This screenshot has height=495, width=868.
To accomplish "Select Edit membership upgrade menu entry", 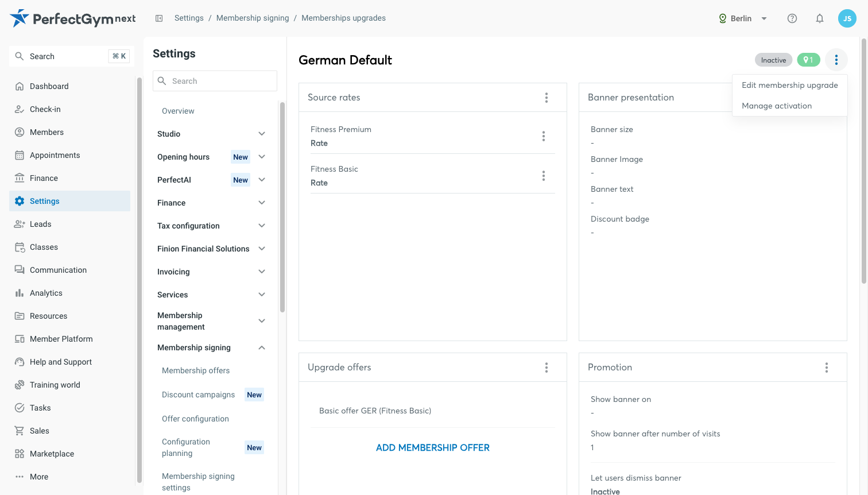I will [790, 85].
